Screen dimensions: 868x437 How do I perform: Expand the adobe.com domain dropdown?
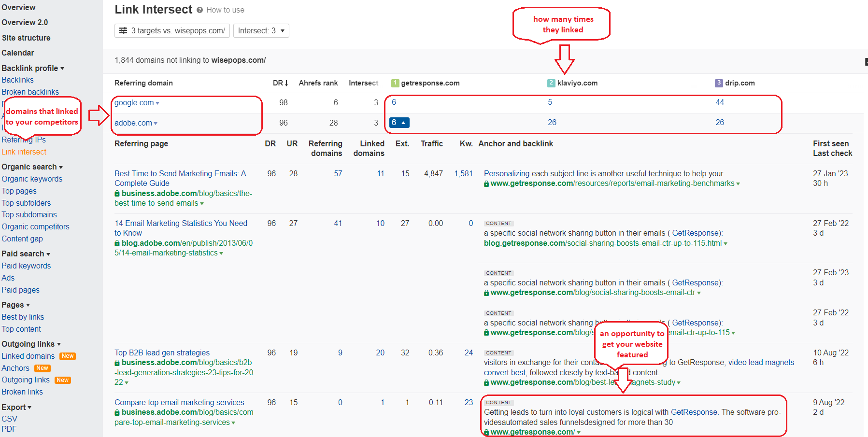[x=156, y=124]
